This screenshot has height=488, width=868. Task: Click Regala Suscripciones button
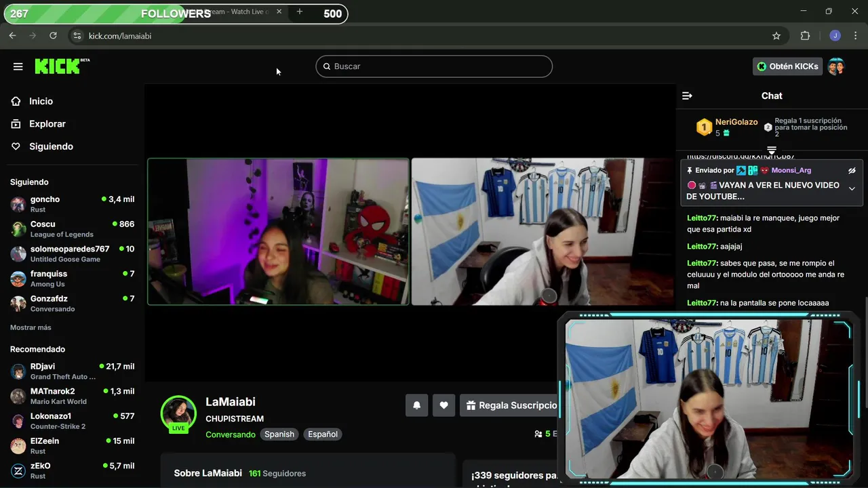click(x=509, y=405)
